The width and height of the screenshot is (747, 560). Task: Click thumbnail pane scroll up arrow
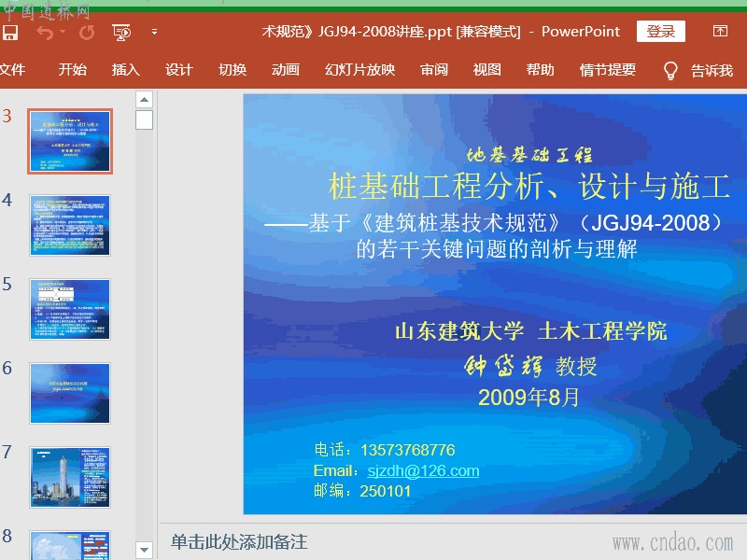click(144, 100)
